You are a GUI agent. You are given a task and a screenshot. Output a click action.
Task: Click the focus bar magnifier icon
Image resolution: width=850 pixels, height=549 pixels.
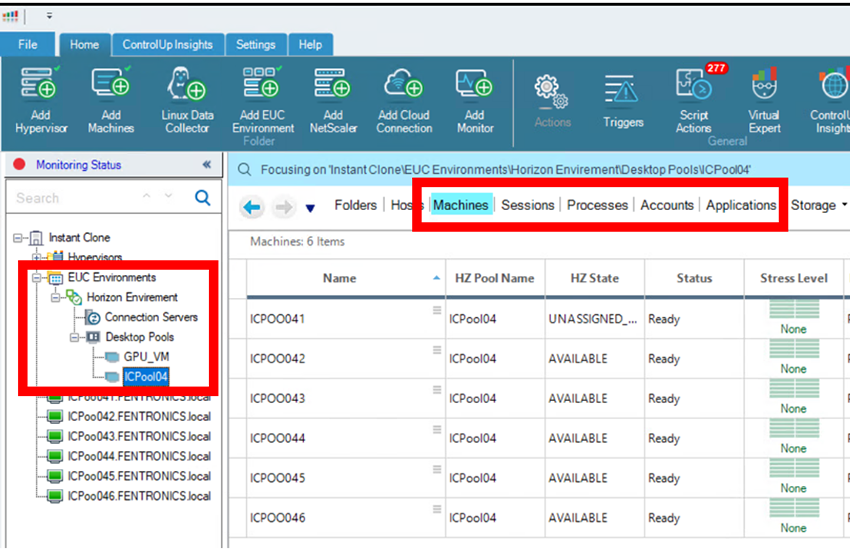pyautogui.click(x=244, y=170)
